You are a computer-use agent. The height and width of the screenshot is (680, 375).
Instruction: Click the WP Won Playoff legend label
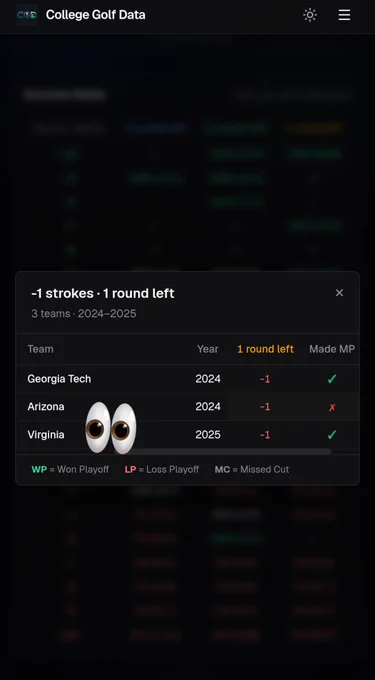point(70,470)
